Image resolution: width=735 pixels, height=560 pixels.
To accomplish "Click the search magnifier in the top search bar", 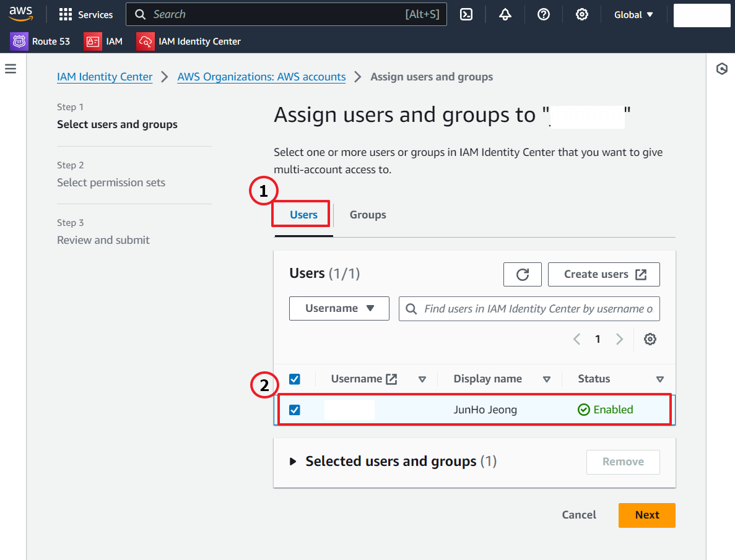I will (x=140, y=14).
